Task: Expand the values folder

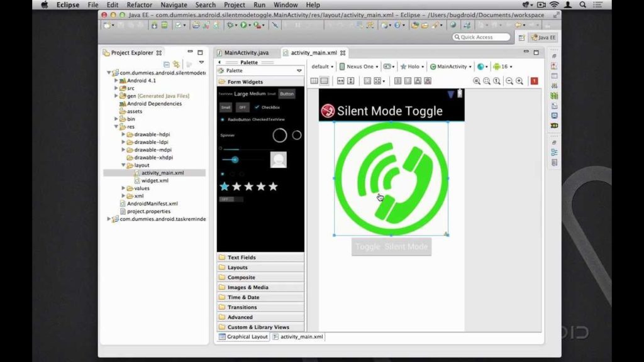Action: [123, 189]
